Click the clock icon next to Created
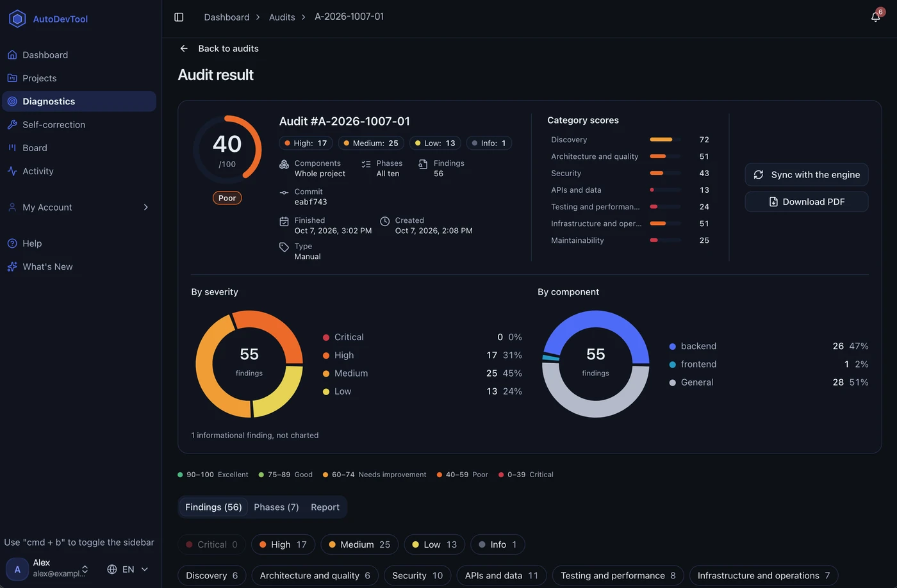This screenshot has width=897, height=588. point(384,221)
